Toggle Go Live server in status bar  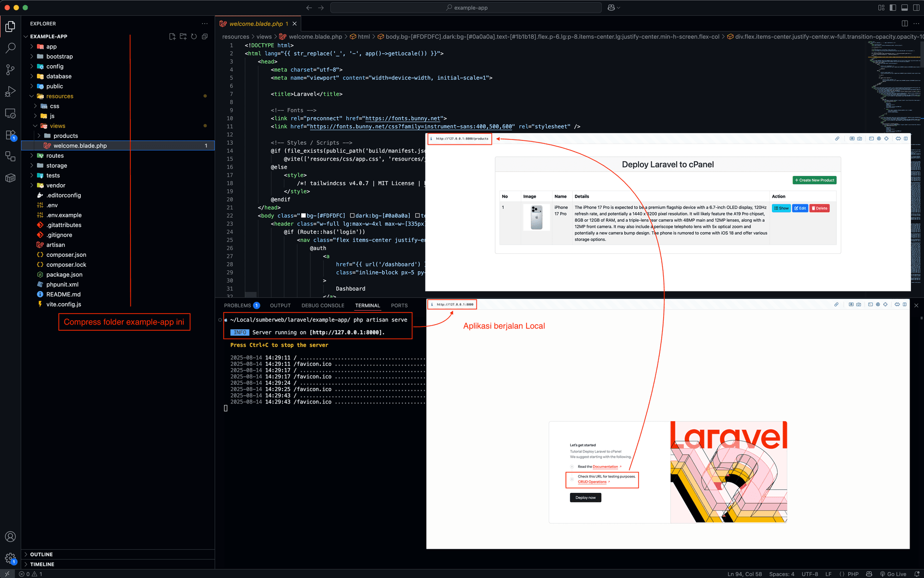(893, 574)
